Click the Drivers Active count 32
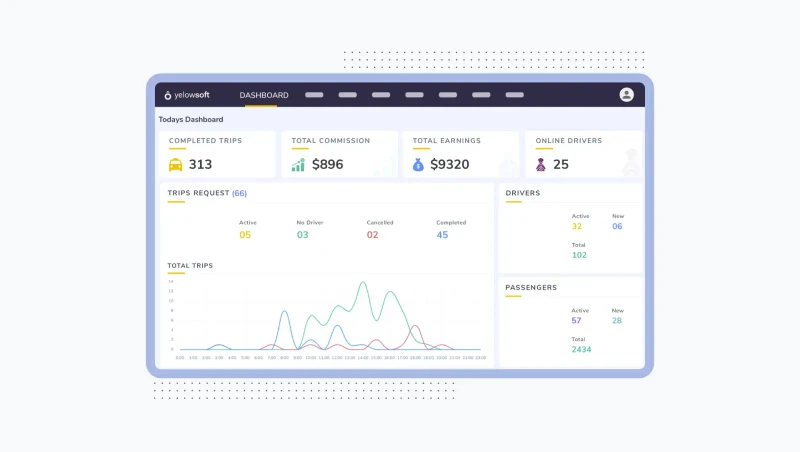The width and height of the screenshot is (800, 452). pyautogui.click(x=577, y=227)
